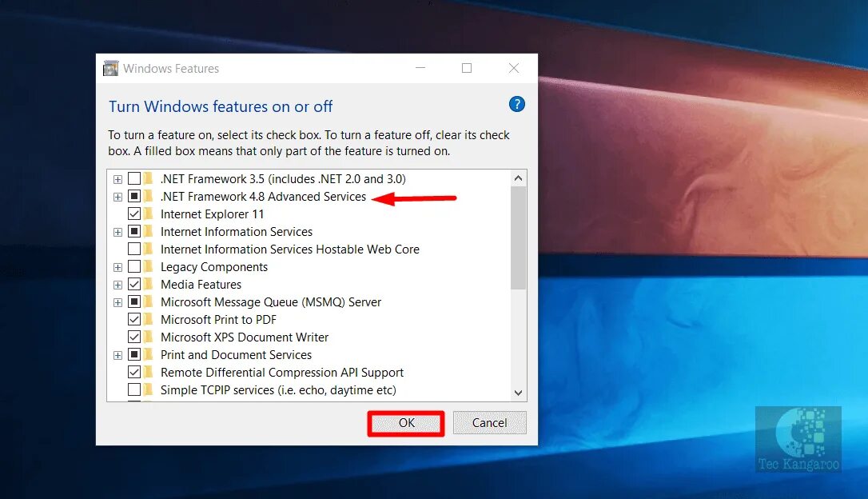Viewport: 868px width, 499px height.
Task: Check Internet Information Services Hostable Web Core box
Action: [x=134, y=249]
